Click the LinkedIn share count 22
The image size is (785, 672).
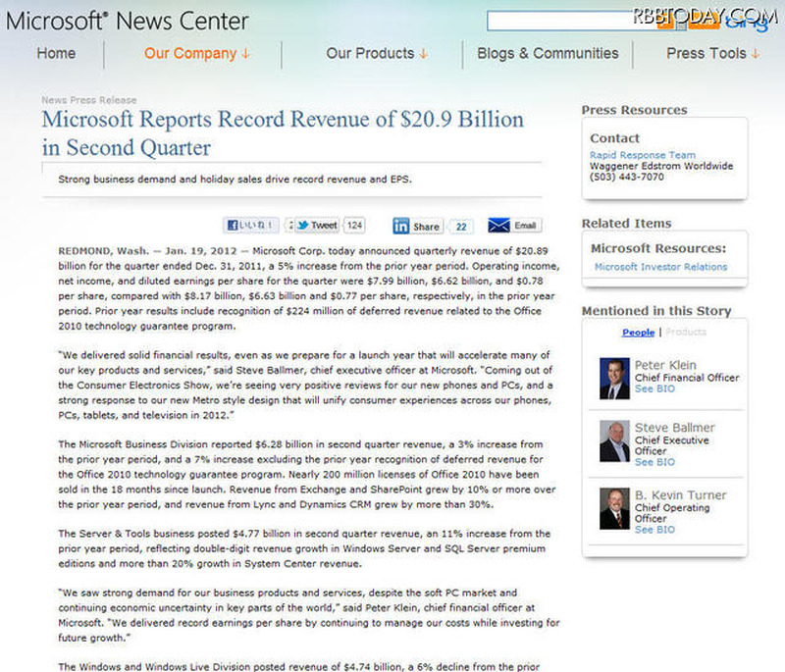(462, 226)
